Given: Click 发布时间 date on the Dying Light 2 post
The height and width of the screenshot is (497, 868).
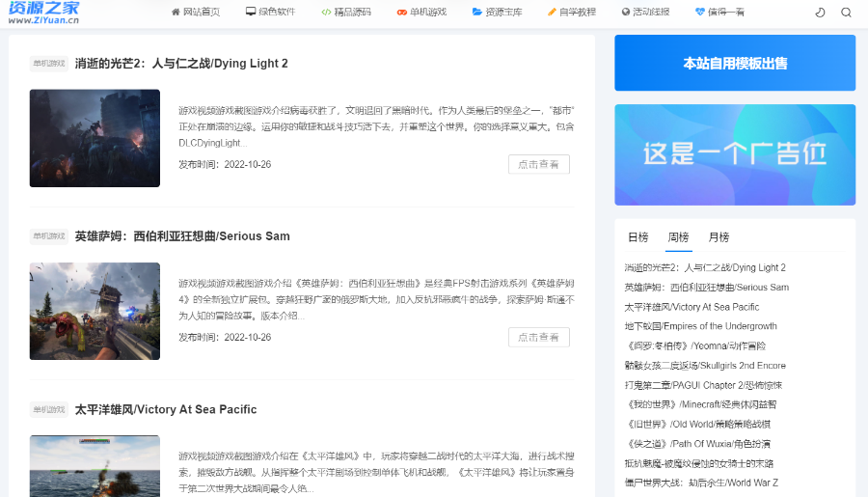Looking at the screenshot, I should pyautogui.click(x=224, y=164).
